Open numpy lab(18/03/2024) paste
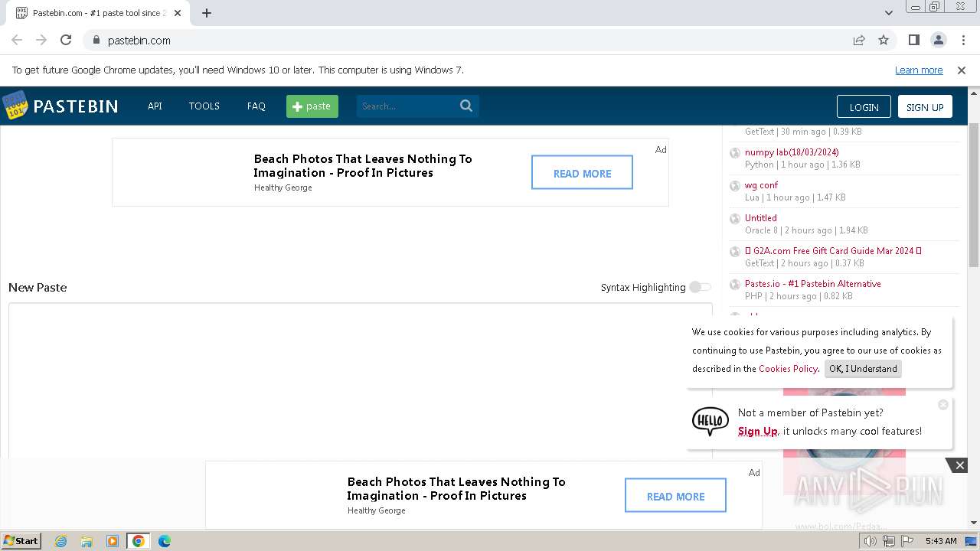Screen dimensions: 980x551 (792, 152)
